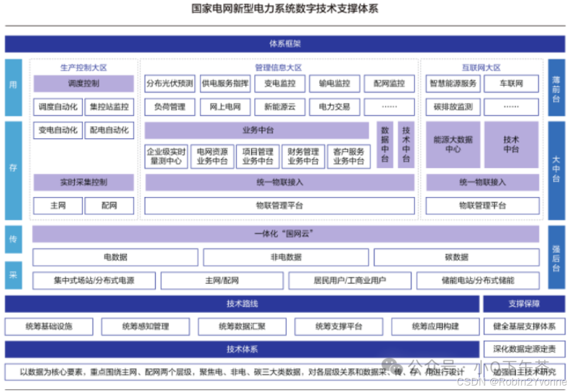This screenshot has height=392, width=569.
Task: Select the 统筹基础设施 box
Action: coord(49,326)
